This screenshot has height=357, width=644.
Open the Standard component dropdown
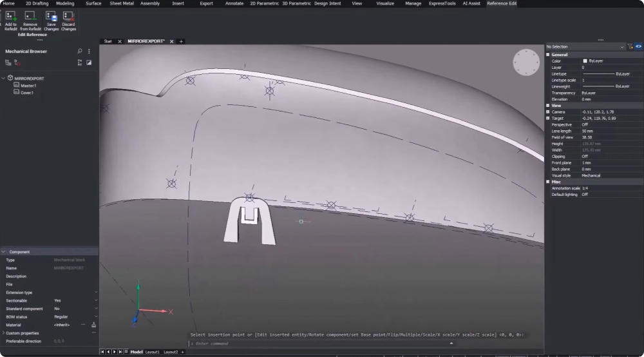[96, 309]
